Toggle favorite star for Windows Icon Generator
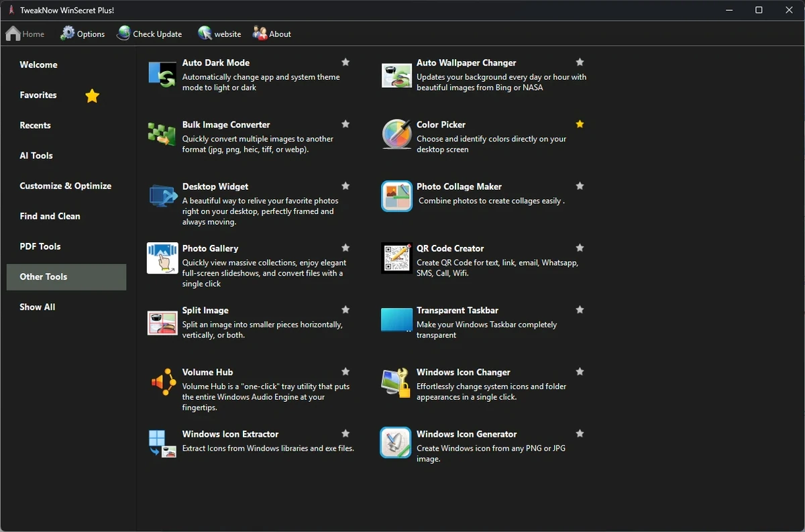The height and width of the screenshot is (532, 805). [580, 433]
